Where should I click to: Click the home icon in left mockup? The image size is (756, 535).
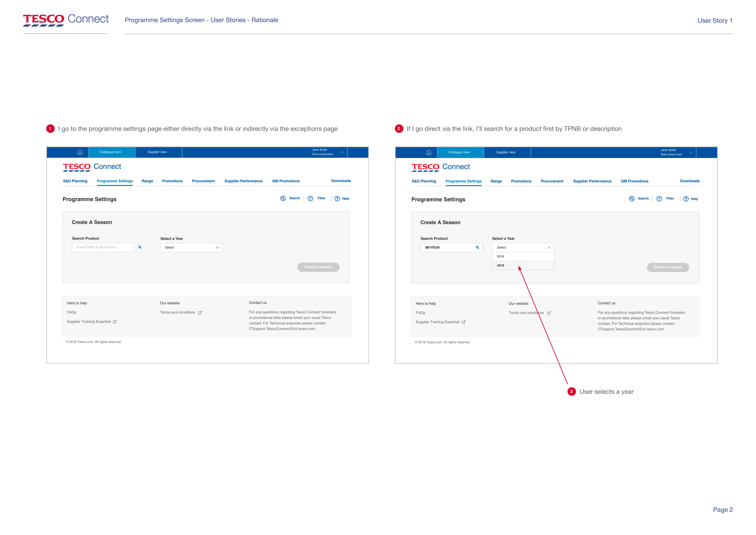(x=80, y=152)
